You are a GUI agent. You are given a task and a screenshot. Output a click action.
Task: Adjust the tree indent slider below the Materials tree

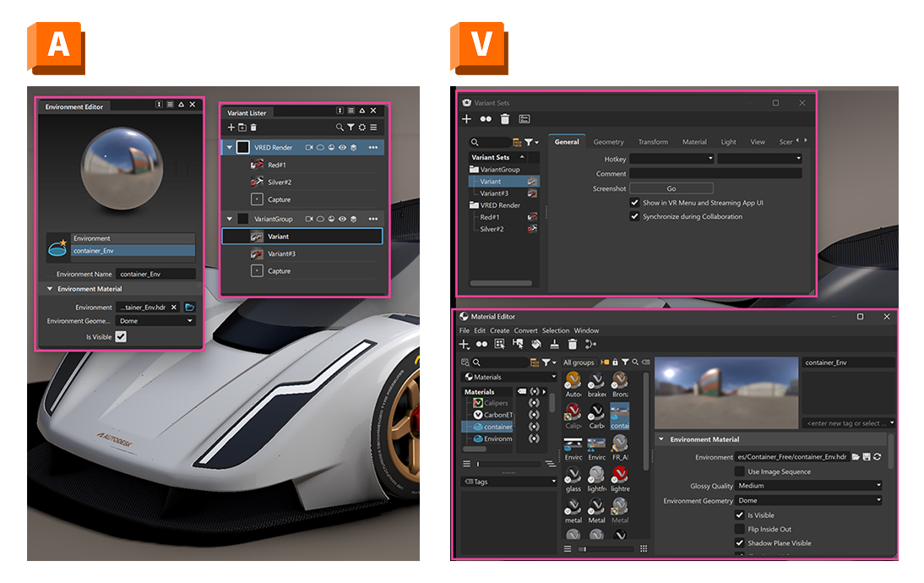508,464
